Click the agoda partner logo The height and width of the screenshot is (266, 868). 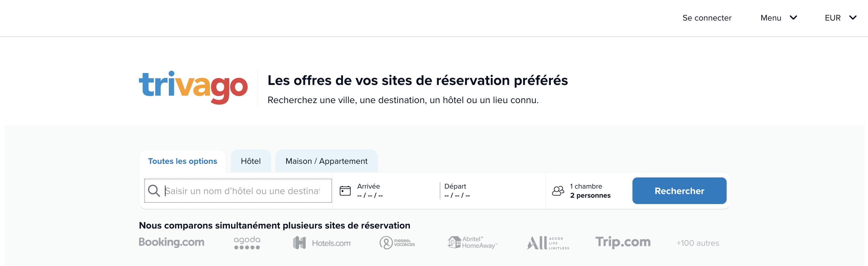247,243
